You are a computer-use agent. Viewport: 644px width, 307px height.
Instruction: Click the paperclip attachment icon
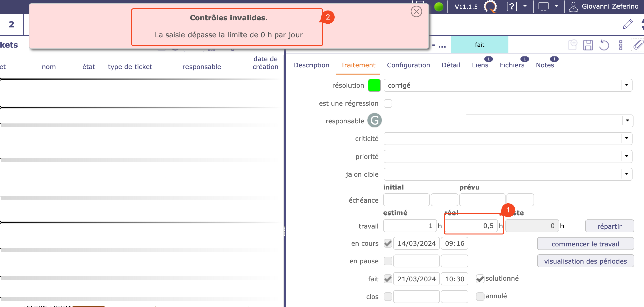click(x=638, y=45)
